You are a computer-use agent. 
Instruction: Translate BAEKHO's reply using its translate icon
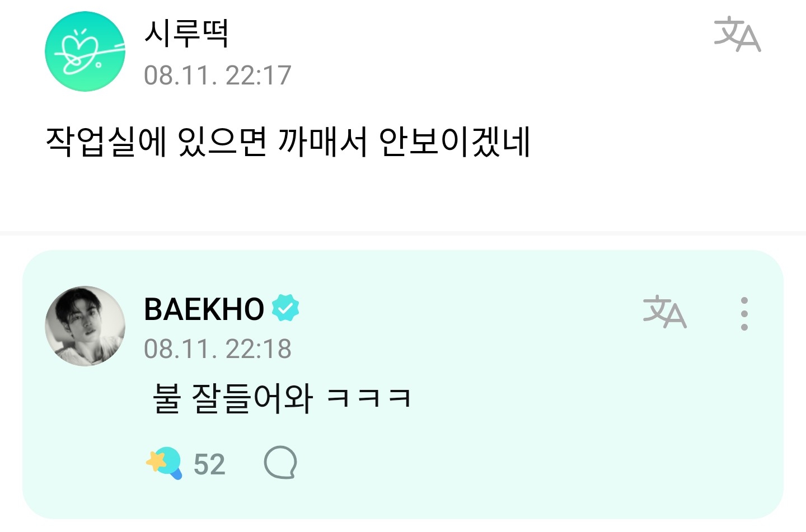tap(664, 312)
